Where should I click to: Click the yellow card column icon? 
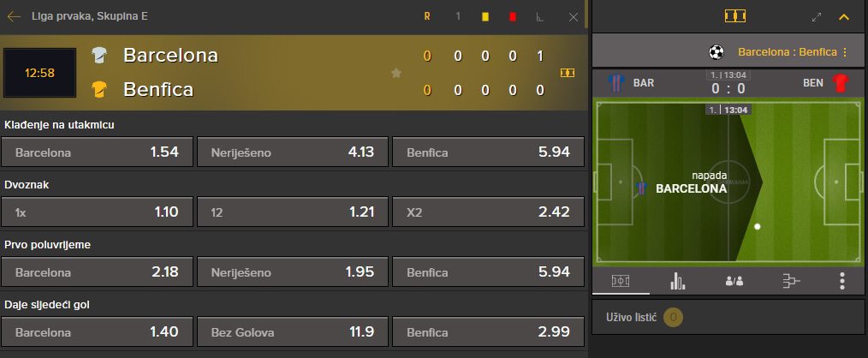click(485, 16)
